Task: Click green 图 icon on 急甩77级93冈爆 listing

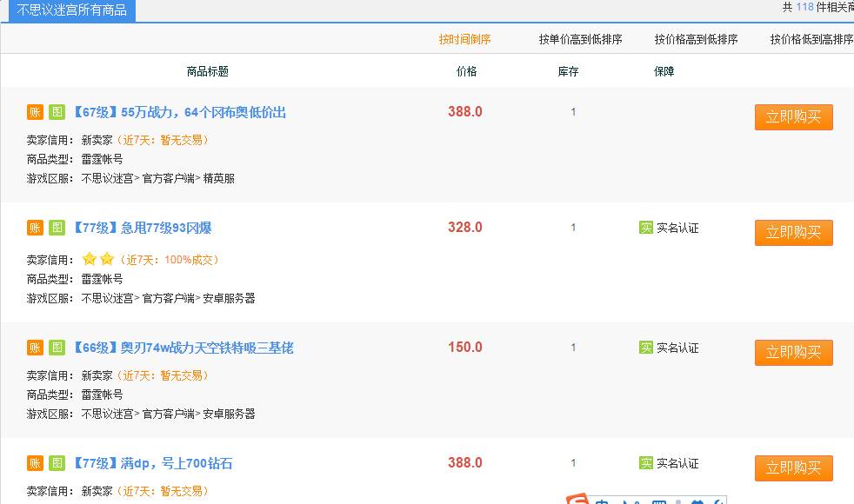Action: point(57,228)
